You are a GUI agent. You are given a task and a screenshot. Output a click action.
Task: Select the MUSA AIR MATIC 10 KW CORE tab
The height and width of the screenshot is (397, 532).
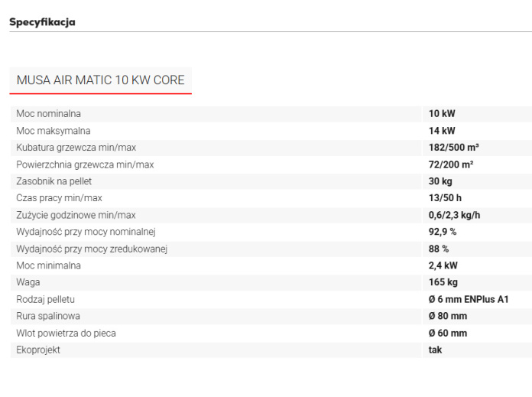(x=100, y=80)
